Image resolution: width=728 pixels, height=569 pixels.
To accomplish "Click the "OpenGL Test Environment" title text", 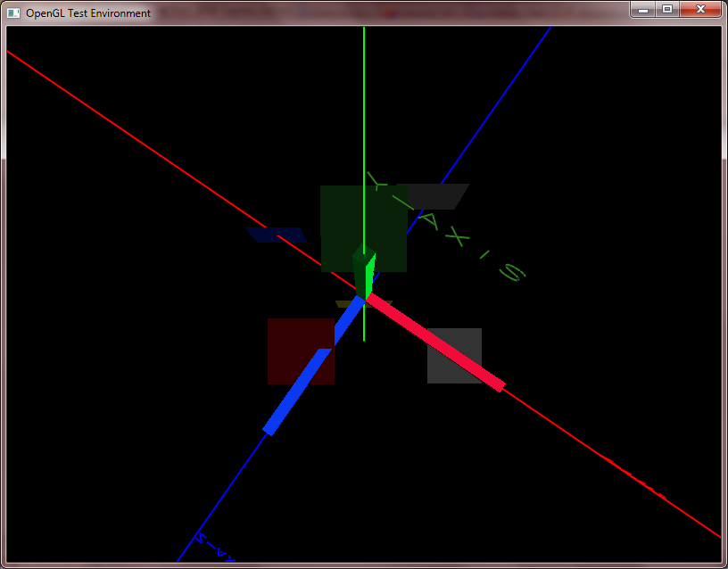I will [88, 13].
